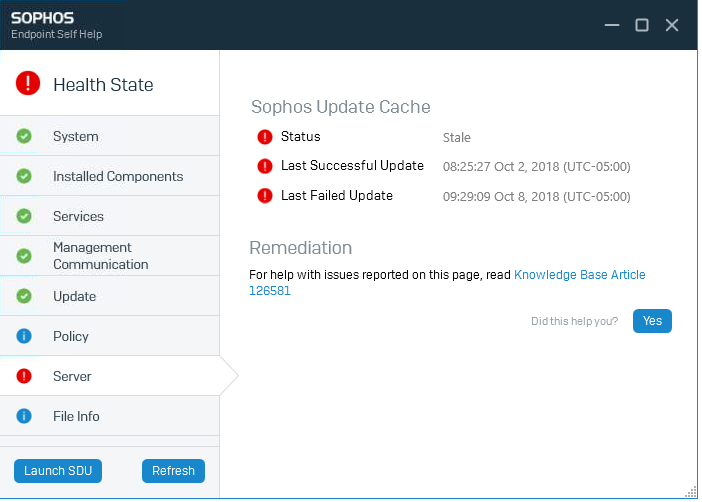Click the Stale status value
Viewport: 702px width, 502px height.
point(457,137)
